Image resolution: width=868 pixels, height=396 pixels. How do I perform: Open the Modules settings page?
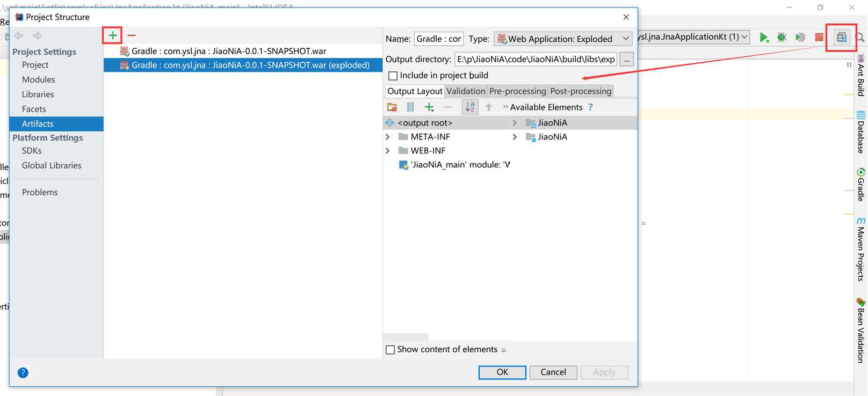[x=38, y=79]
